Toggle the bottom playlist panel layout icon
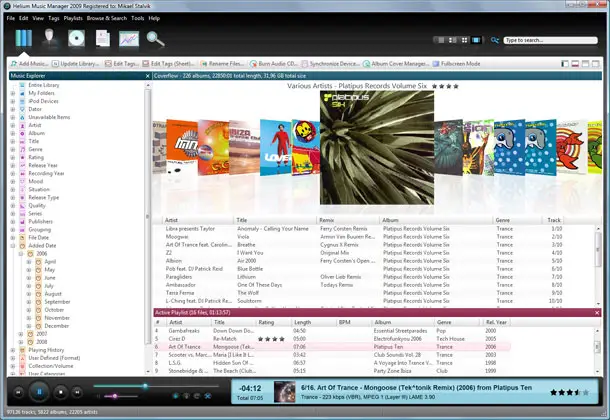Image resolution: width=610 pixels, height=420 pixels. [x=575, y=64]
